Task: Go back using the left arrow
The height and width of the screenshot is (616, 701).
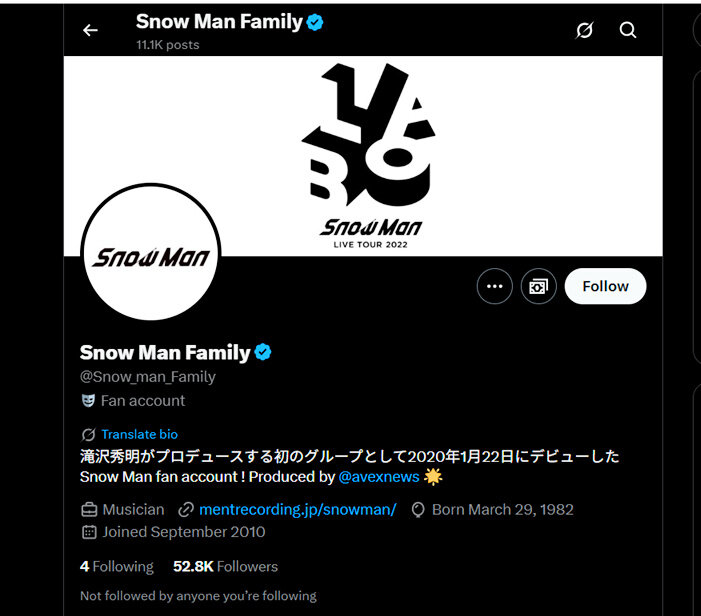Action: [x=90, y=30]
